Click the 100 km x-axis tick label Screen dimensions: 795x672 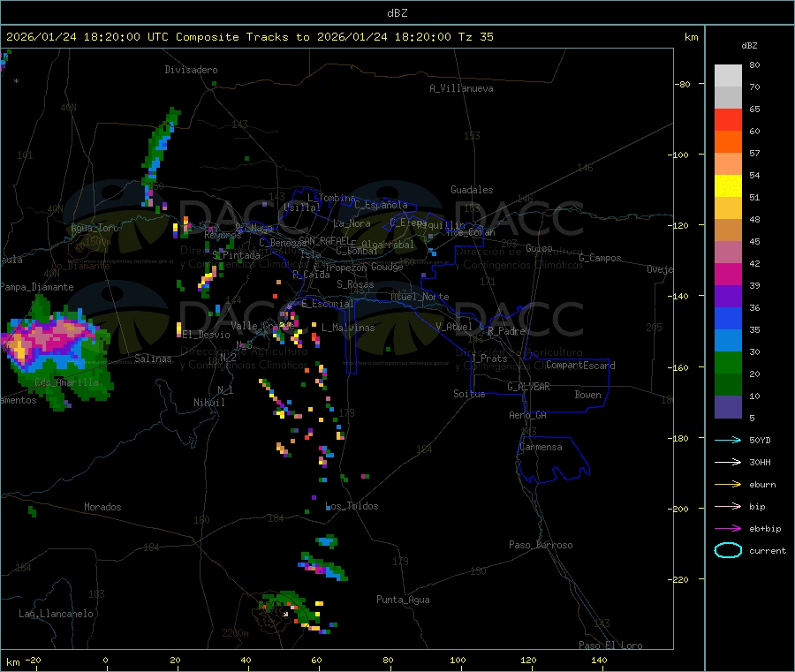(x=458, y=660)
